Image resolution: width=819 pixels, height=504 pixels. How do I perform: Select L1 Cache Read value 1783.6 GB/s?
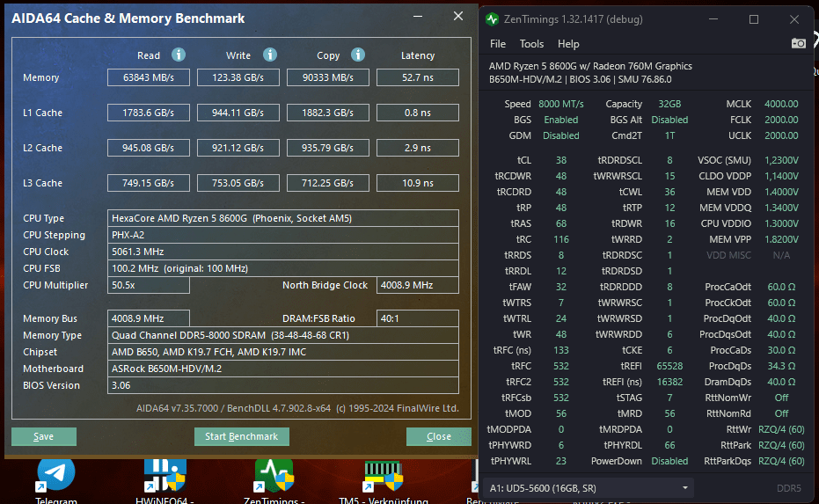[x=149, y=113]
